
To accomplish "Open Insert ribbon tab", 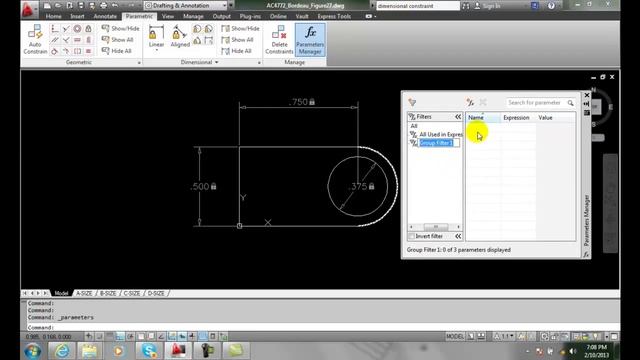I will (77, 16).
